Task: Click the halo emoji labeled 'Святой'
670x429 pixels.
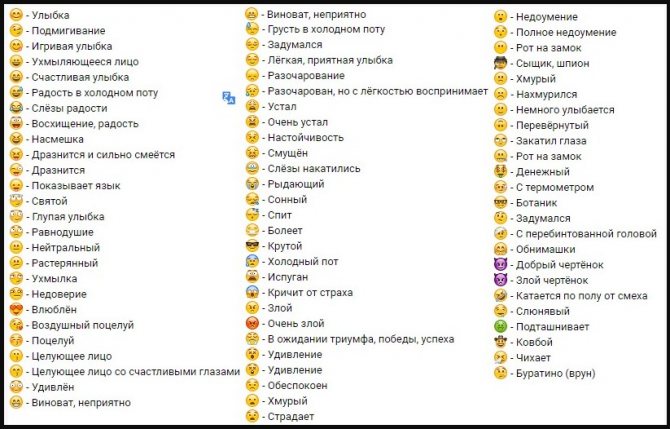Action: coord(16,201)
